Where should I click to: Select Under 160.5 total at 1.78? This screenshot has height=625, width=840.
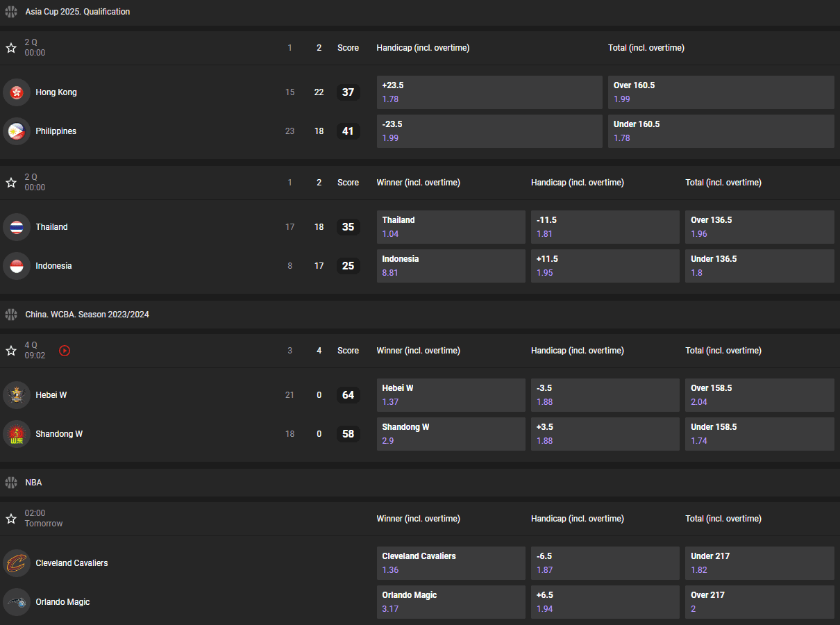721,131
